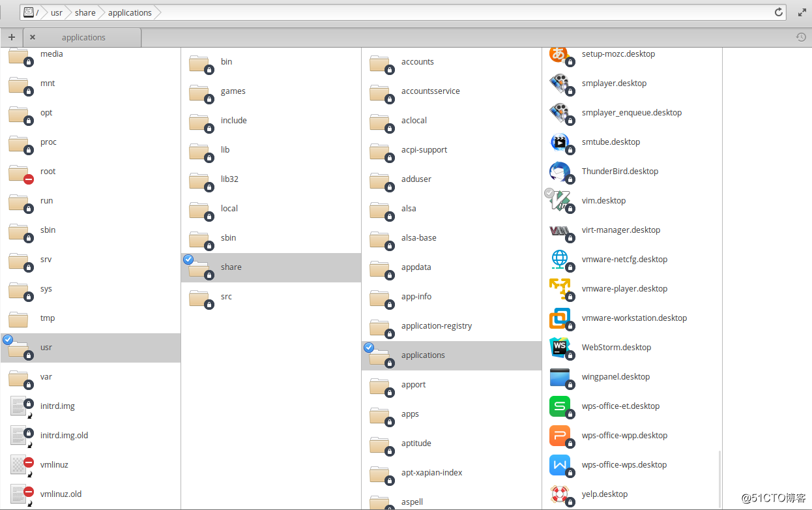Click applications in breadcrumb path
The image size is (812, 510).
[x=130, y=12]
